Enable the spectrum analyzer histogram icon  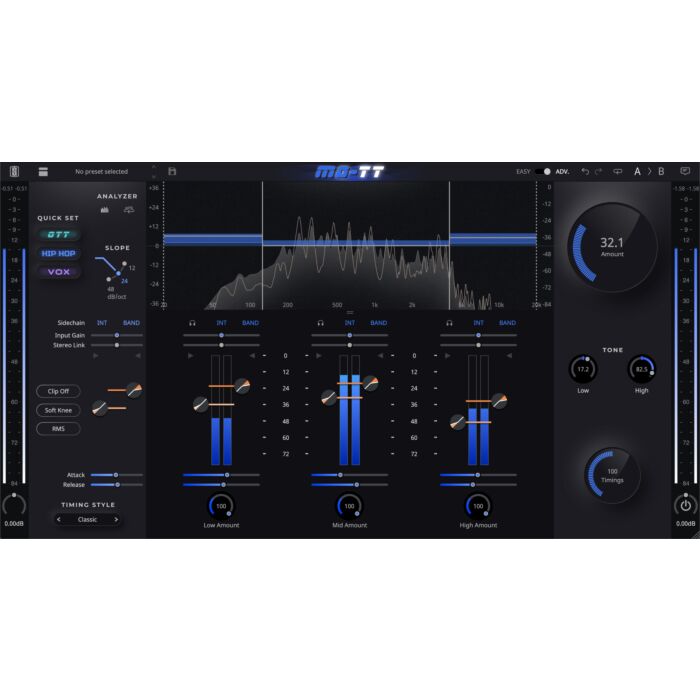click(104, 209)
